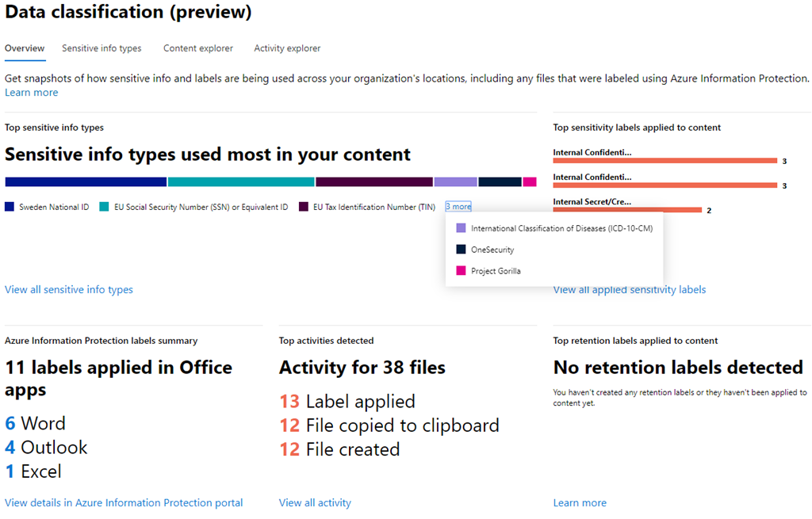Open the Learn more link under the description

[31, 93]
